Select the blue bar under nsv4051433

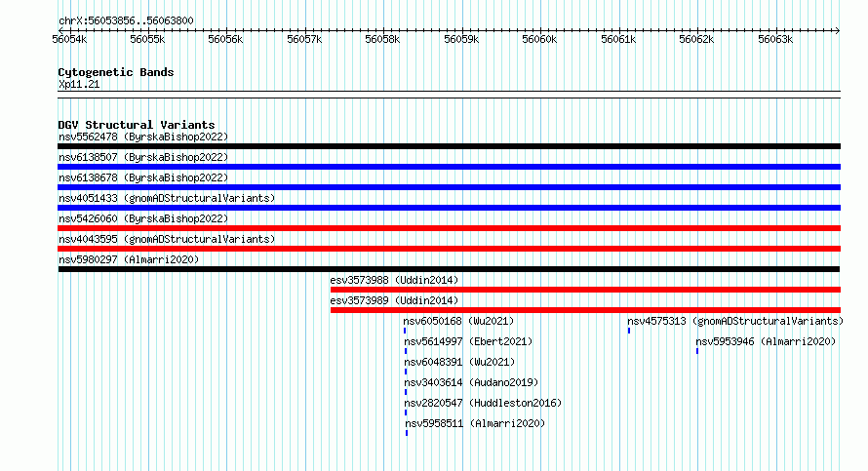pyautogui.click(x=449, y=208)
